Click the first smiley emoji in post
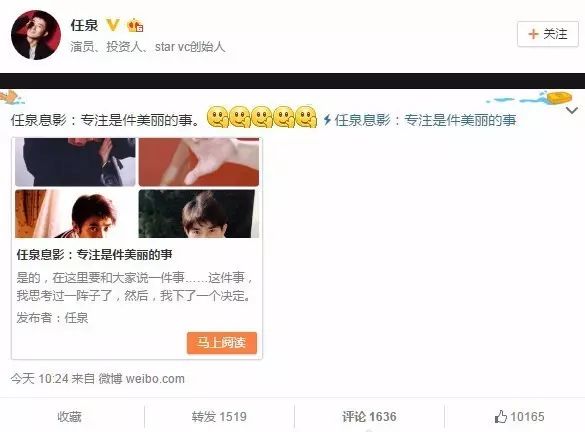 pyautogui.click(x=217, y=117)
